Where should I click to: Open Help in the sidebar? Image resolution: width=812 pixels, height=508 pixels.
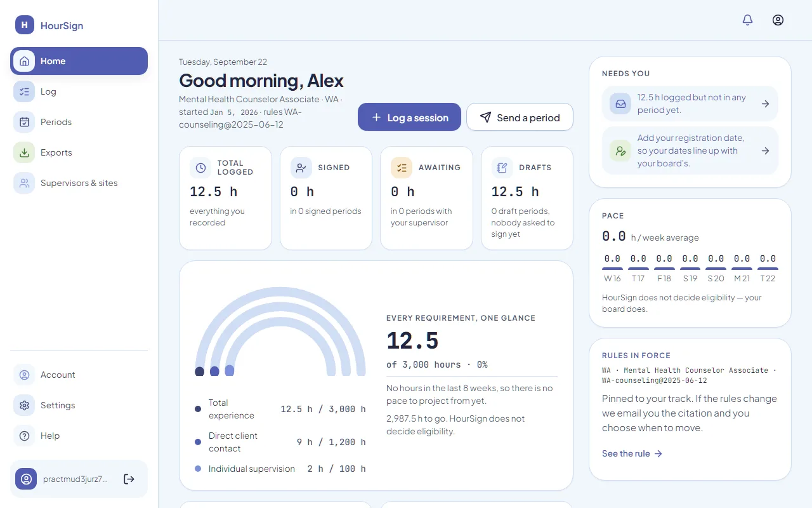pos(79,436)
